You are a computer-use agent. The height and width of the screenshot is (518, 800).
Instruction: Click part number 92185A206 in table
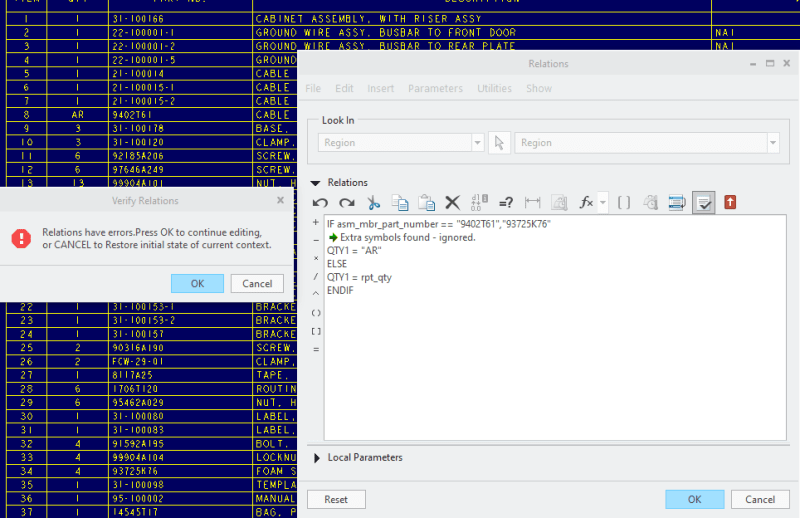(138, 156)
